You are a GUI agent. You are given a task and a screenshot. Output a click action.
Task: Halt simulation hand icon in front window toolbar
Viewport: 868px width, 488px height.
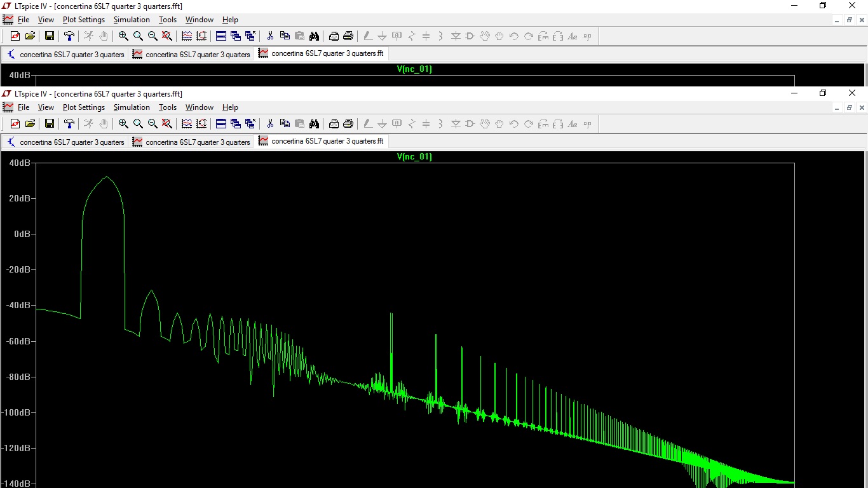click(104, 124)
